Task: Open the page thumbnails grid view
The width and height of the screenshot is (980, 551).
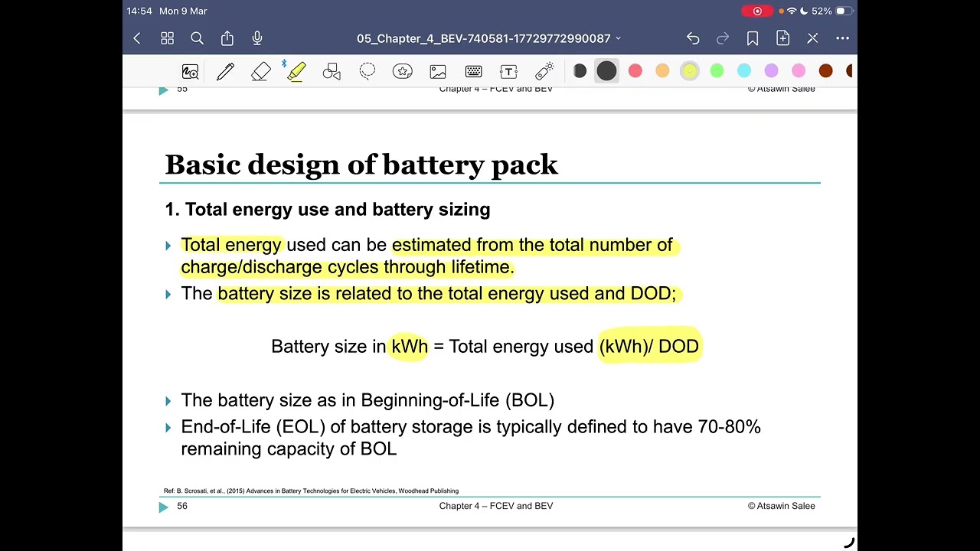Action: point(167,38)
